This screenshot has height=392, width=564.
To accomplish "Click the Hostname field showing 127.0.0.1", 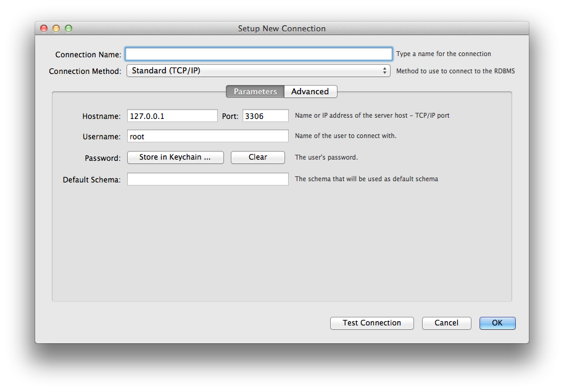I will pos(172,116).
